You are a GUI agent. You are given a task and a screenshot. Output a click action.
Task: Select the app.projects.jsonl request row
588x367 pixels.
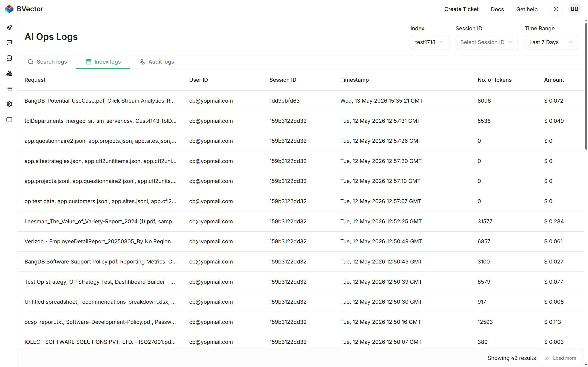(301, 181)
